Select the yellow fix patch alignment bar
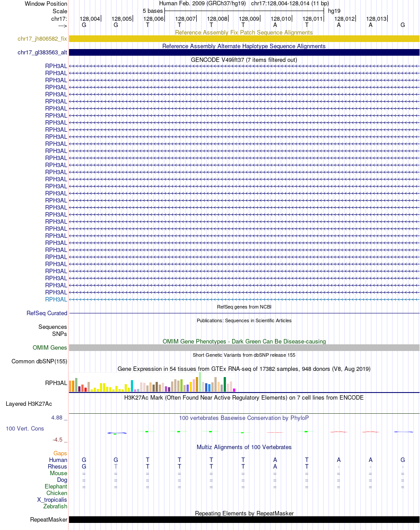The image size is (420, 530). 244,39
